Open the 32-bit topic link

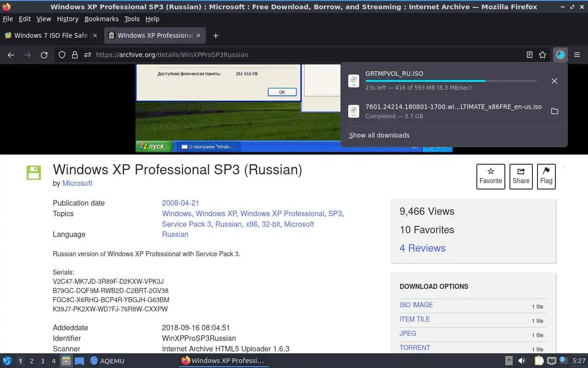(271, 224)
